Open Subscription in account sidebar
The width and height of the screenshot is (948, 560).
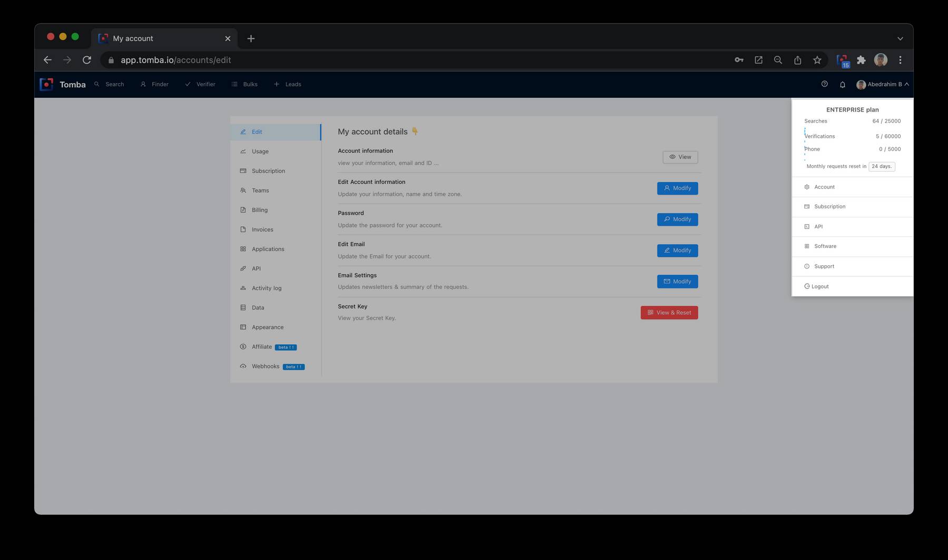275,171
